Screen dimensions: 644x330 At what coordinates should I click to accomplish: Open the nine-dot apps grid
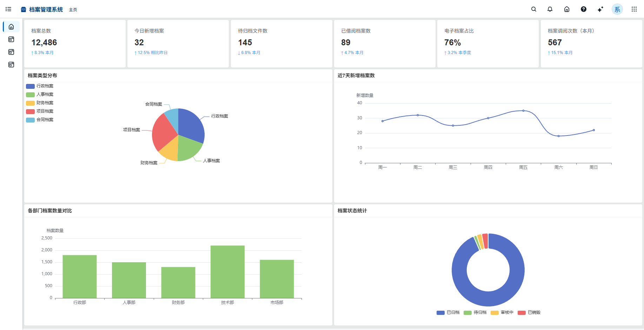pyautogui.click(x=634, y=9)
